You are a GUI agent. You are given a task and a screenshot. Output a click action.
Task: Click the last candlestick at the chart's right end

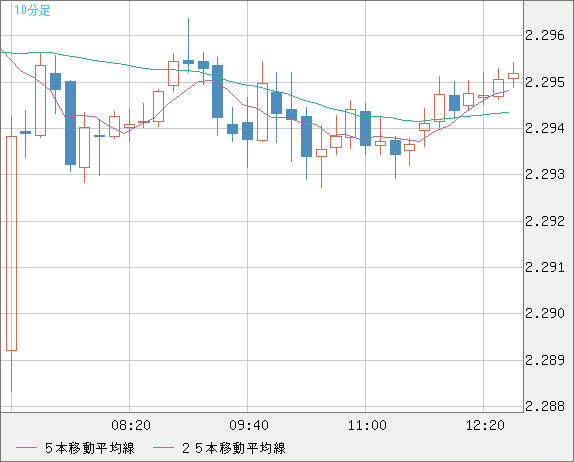click(513, 76)
